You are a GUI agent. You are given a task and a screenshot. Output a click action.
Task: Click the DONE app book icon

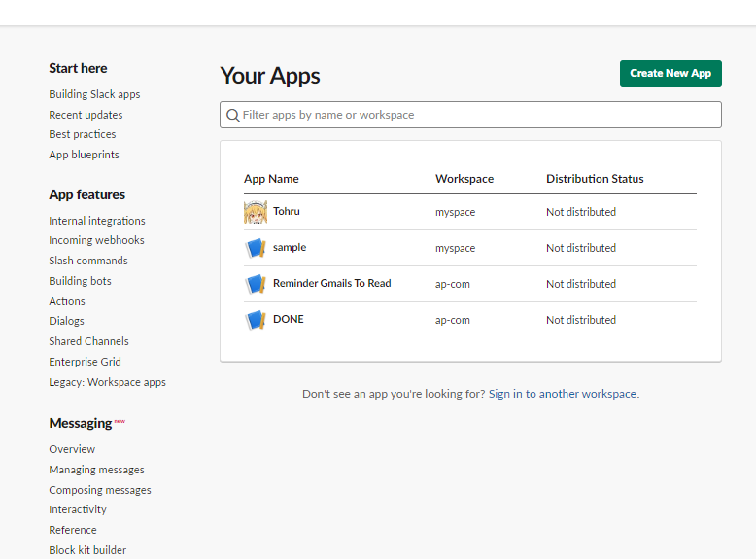point(255,320)
